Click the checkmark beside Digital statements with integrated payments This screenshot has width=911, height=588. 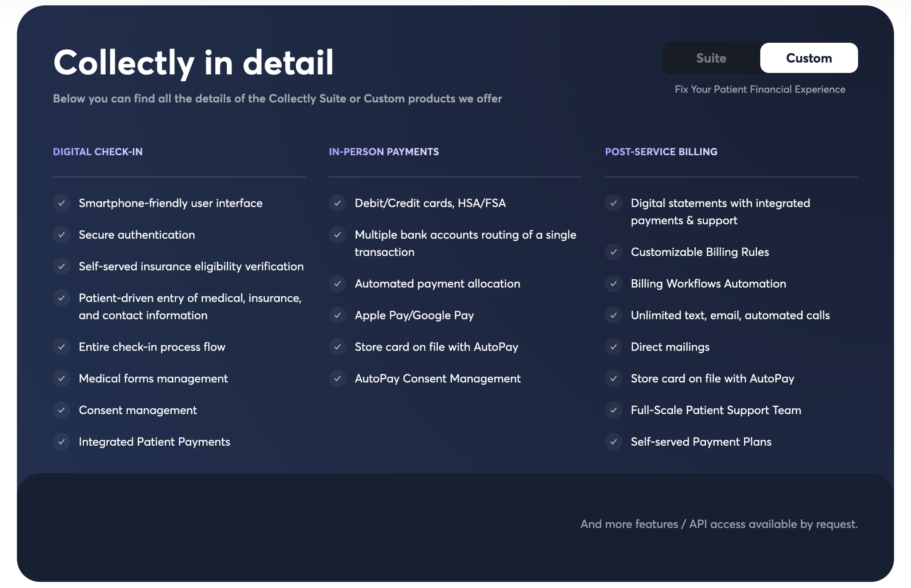(614, 203)
